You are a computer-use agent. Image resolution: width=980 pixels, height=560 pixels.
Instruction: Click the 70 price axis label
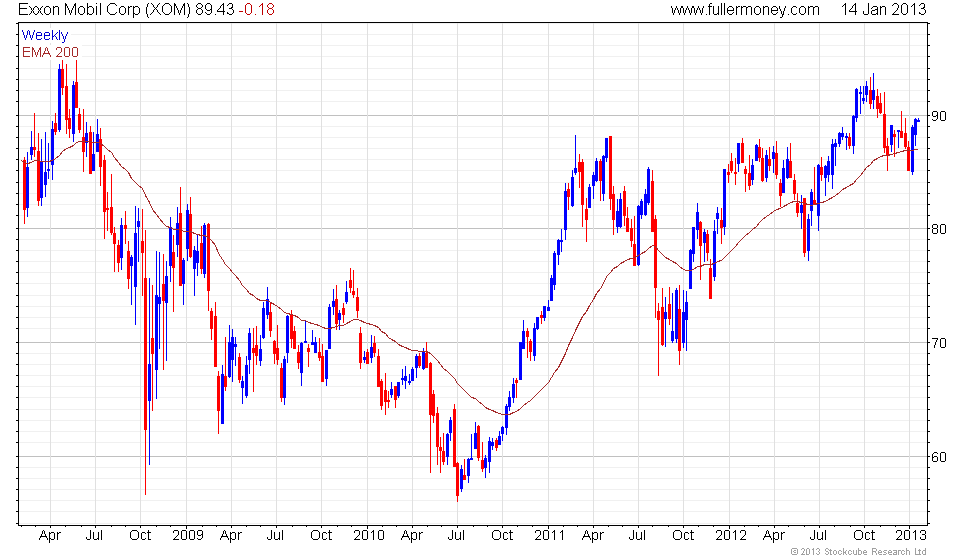pyautogui.click(x=939, y=342)
